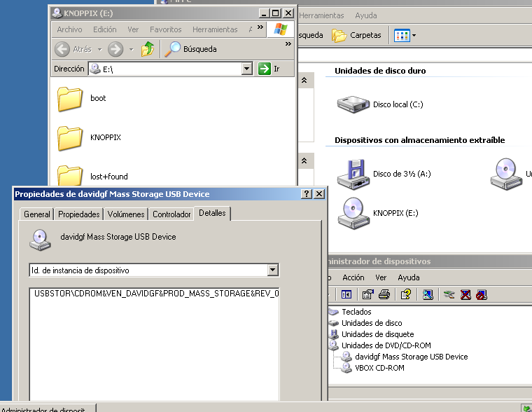
Task: Click the Print icon in Device Manager toolbar
Action: 384,294
